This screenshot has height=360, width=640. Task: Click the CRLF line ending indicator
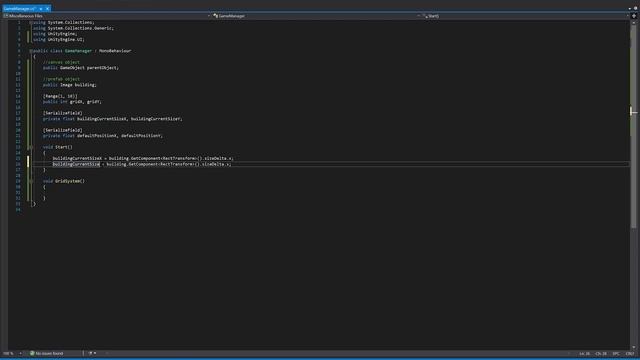[x=630, y=353]
